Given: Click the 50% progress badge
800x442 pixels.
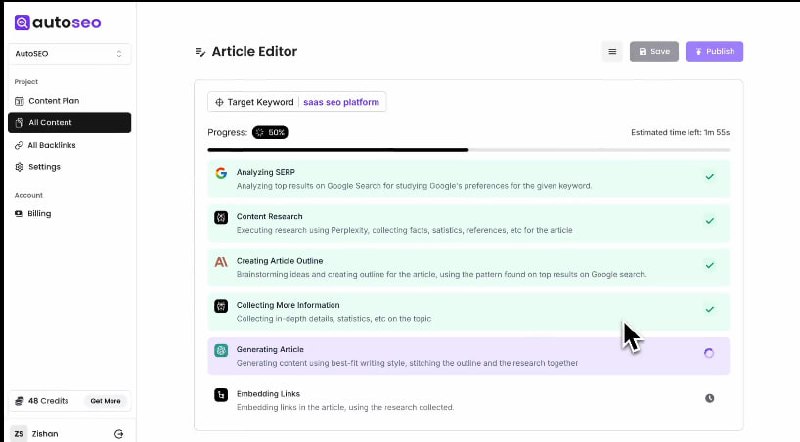Looking at the screenshot, I should [270, 132].
